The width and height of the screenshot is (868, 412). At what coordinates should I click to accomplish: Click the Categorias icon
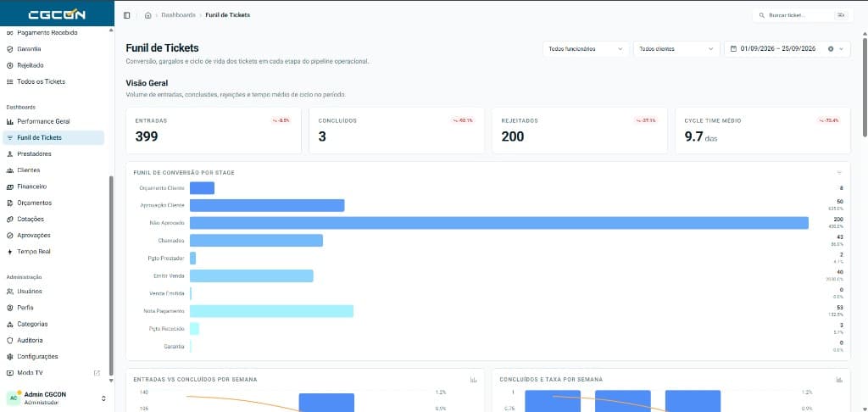point(10,324)
